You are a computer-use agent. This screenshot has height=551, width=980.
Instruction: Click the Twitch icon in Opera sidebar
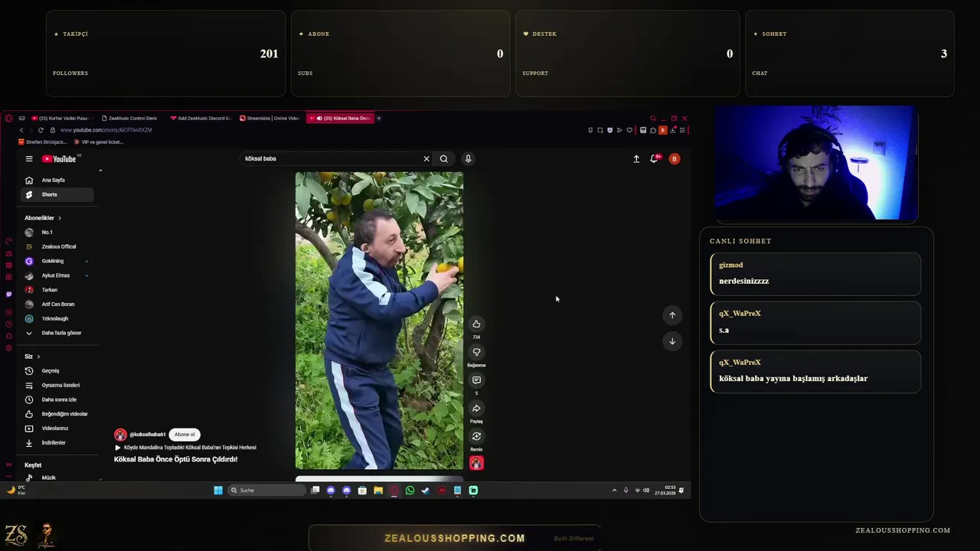click(x=8, y=295)
